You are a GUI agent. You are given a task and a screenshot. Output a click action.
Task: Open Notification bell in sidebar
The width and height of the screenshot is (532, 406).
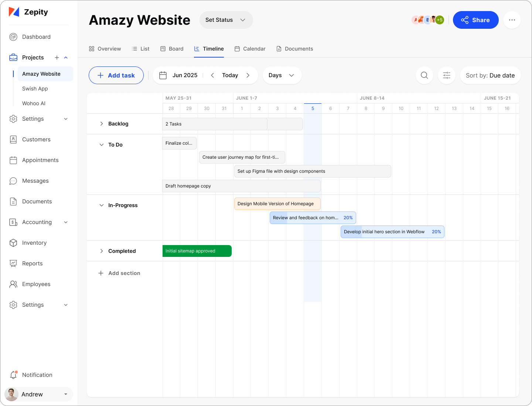[x=14, y=375]
